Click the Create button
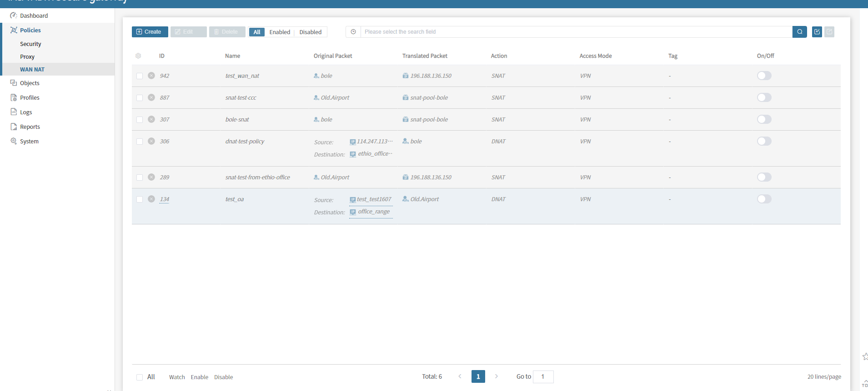The height and width of the screenshot is (391, 868). tap(150, 32)
